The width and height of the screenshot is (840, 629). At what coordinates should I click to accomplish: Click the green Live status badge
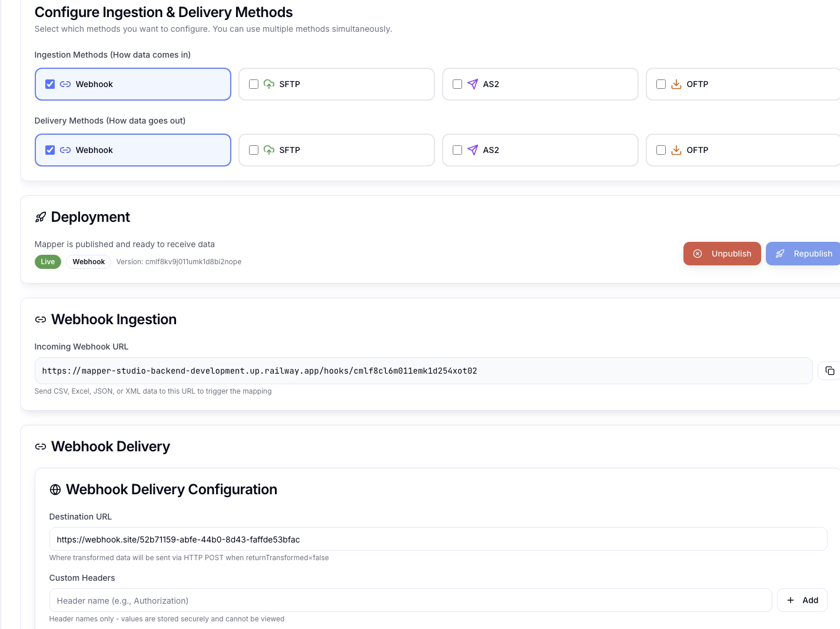coord(48,262)
